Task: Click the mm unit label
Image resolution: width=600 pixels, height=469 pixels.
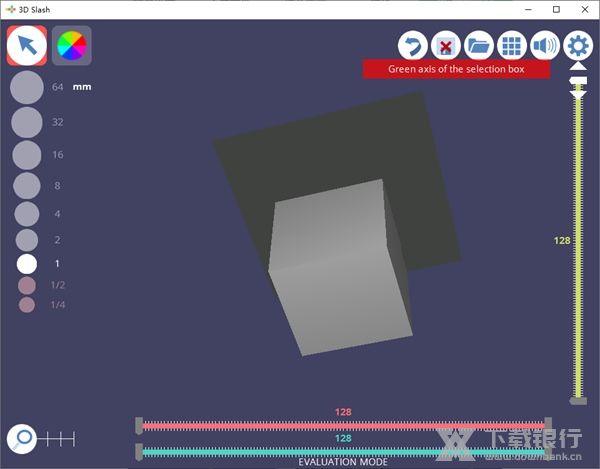Action: click(82, 87)
